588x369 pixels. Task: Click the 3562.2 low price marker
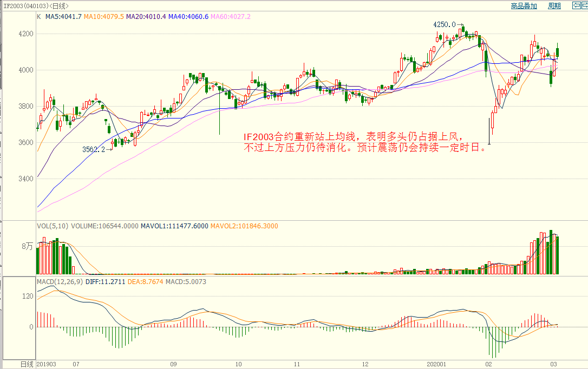[94, 149]
